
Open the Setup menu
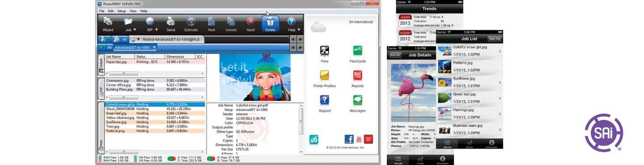point(122,11)
